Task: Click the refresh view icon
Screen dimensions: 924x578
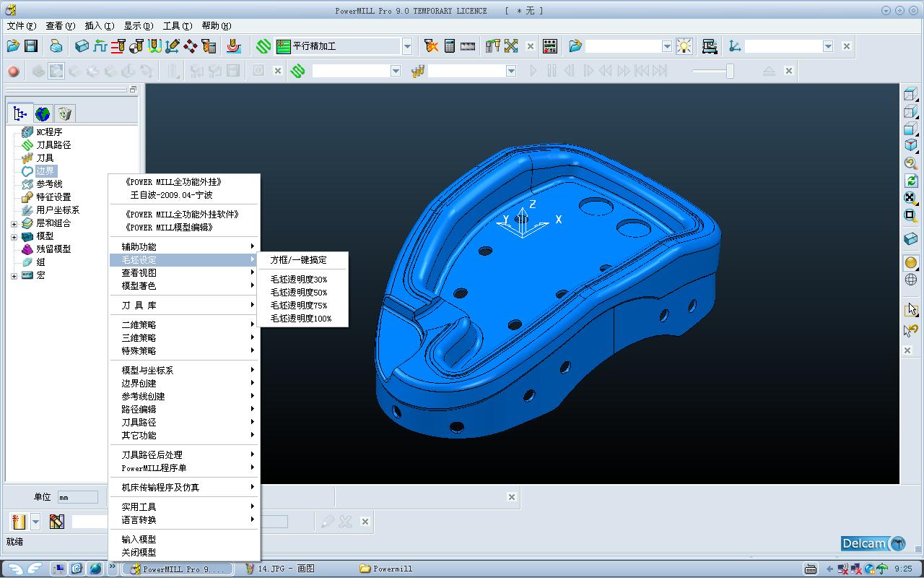Action: point(911,180)
